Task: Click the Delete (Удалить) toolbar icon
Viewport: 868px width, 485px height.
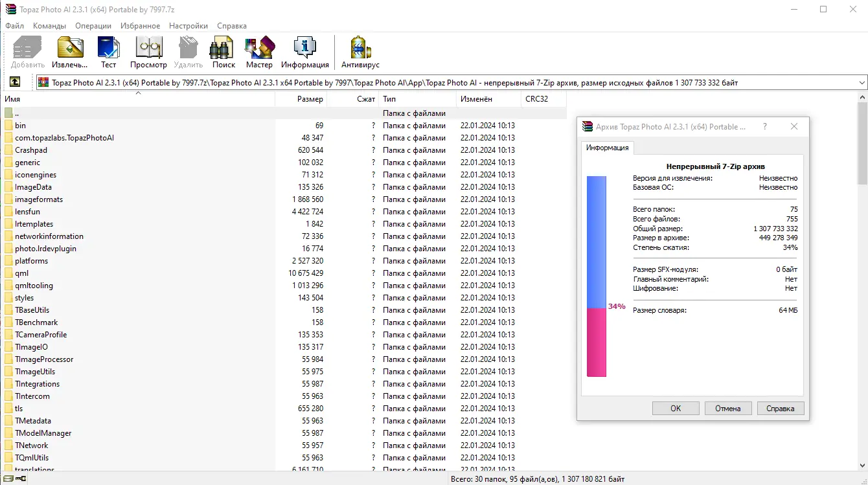Action: coord(188,52)
